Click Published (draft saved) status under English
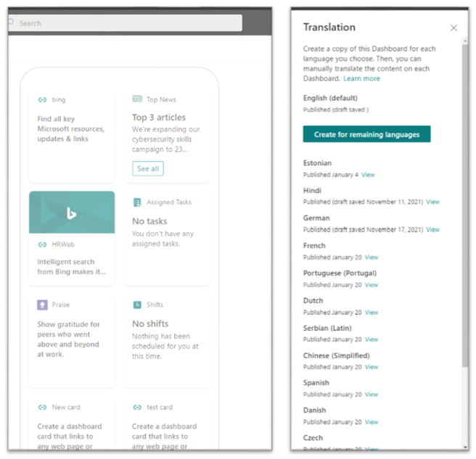The height and width of the screenshot is (459, 476). point(336,109)
